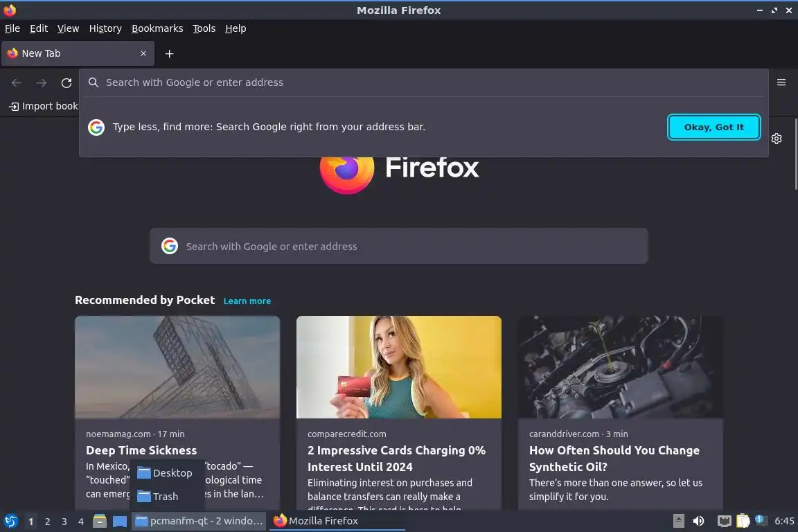Click the caranddriver.com · 3 min text
Screen dimensions: 798x532
click(578, 434)
